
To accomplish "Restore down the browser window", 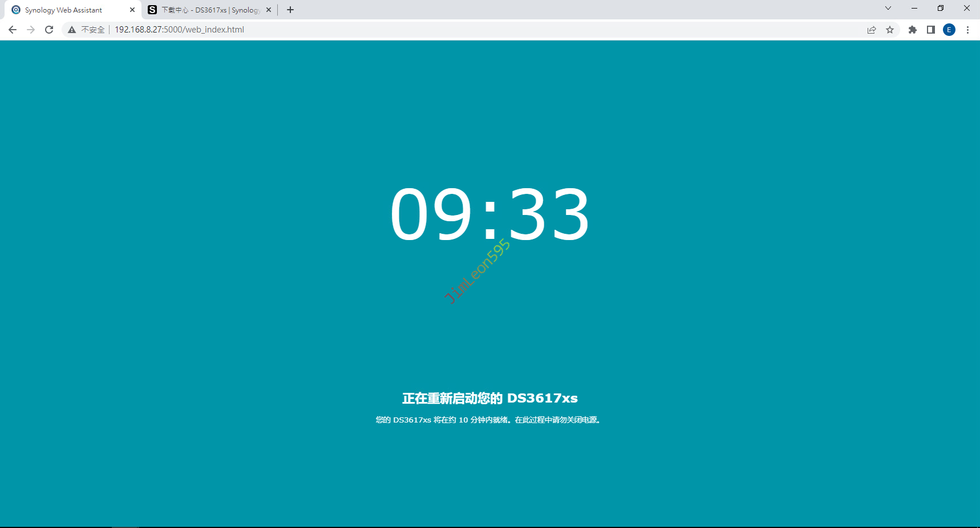I will (941, 9).
